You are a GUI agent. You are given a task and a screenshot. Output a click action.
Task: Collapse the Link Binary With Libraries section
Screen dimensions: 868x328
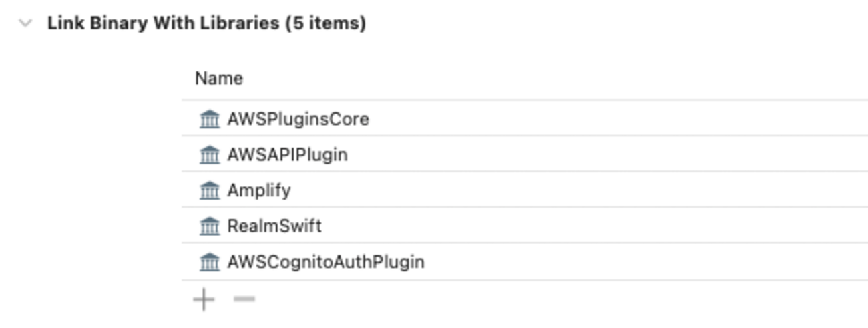[x=26, y=23]
